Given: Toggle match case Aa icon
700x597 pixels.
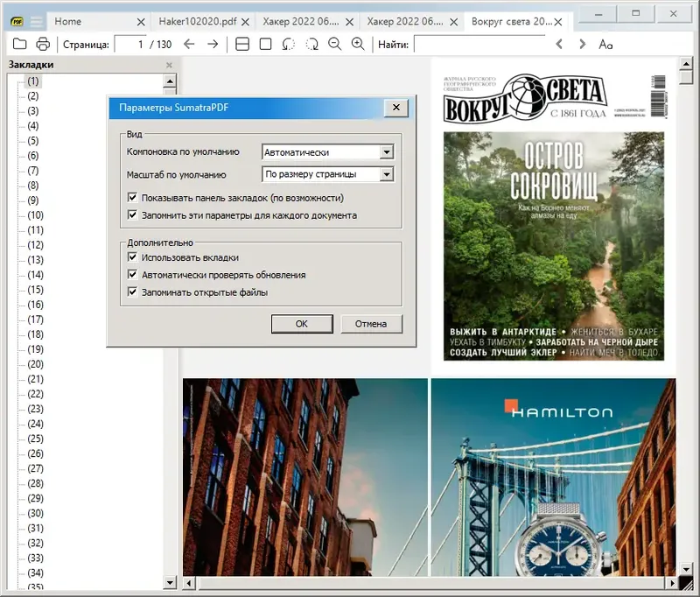Looking at the screenshot, I should coord(605,44).
